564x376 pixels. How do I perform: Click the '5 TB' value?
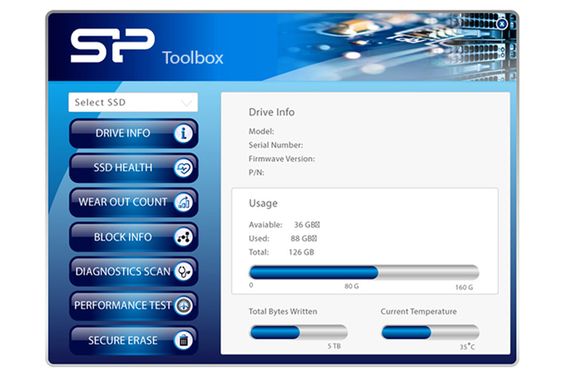pyautogui.click(x=334, y=346)
